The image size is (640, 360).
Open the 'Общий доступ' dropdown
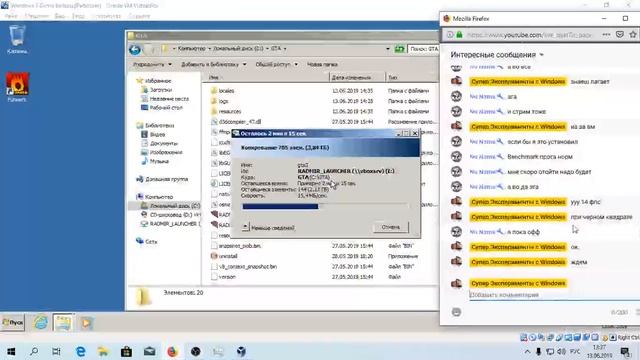[x=276, y=64]
